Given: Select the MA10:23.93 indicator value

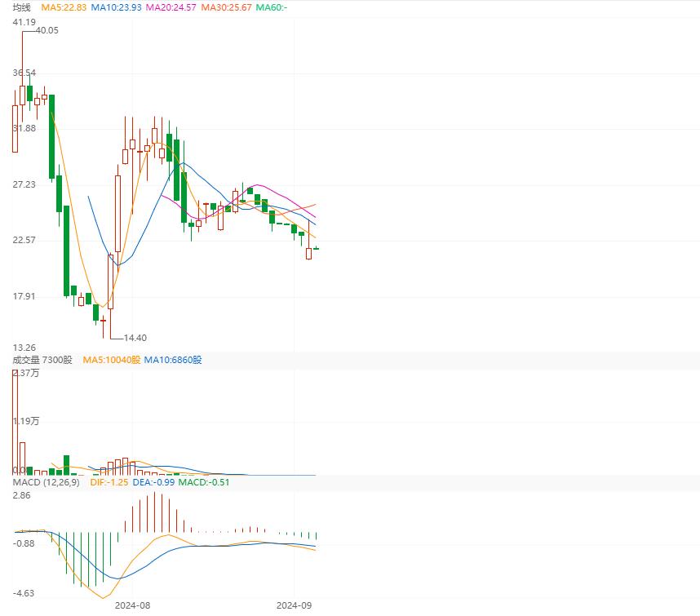Looking at the screenshot, I should (116, 7).
